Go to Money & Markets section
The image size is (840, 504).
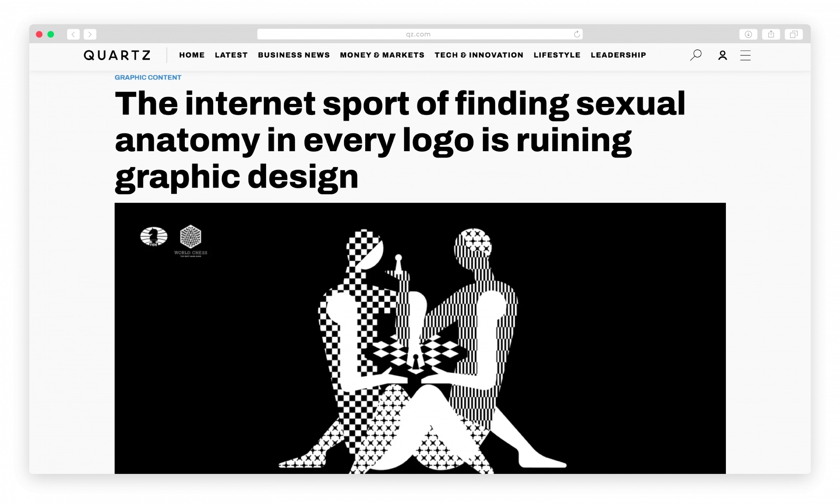(x=382, y=55)
